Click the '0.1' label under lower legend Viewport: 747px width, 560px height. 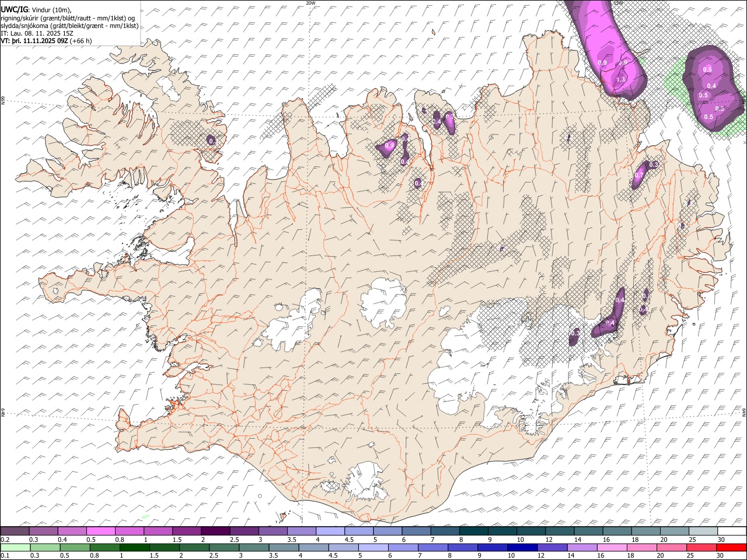4,556
